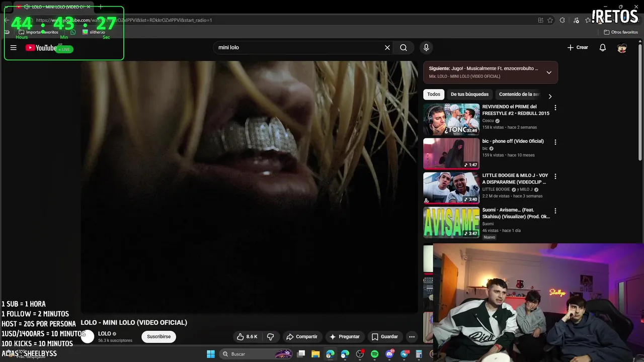This screenshot has height=362, width=644.
Task: Open Windows Task View from taskbar
Action: pyautogui.click(x=301, y=354)
